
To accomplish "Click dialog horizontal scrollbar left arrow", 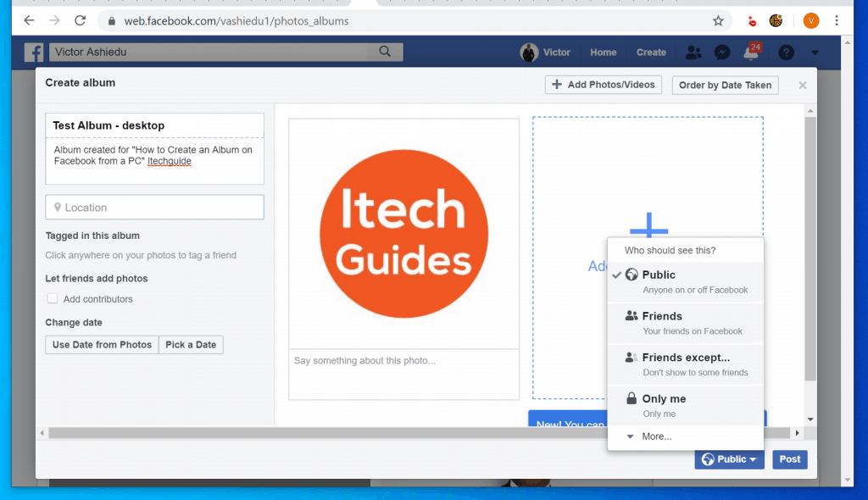I will (42, 433).
